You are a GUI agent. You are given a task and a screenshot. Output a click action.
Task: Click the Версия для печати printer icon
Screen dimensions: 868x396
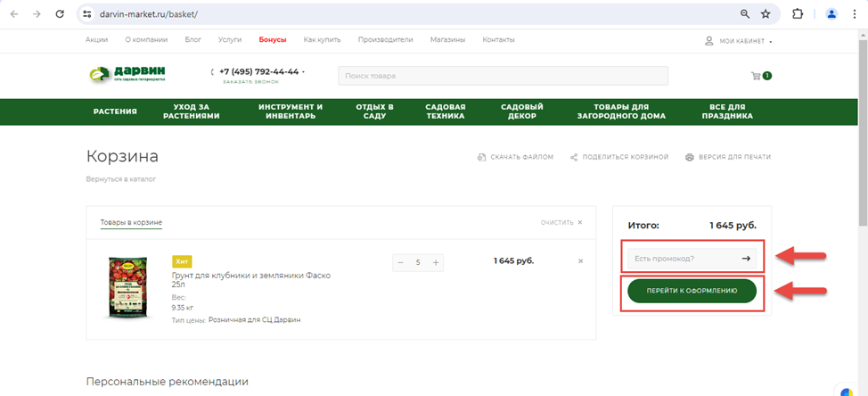pos(690,157)
